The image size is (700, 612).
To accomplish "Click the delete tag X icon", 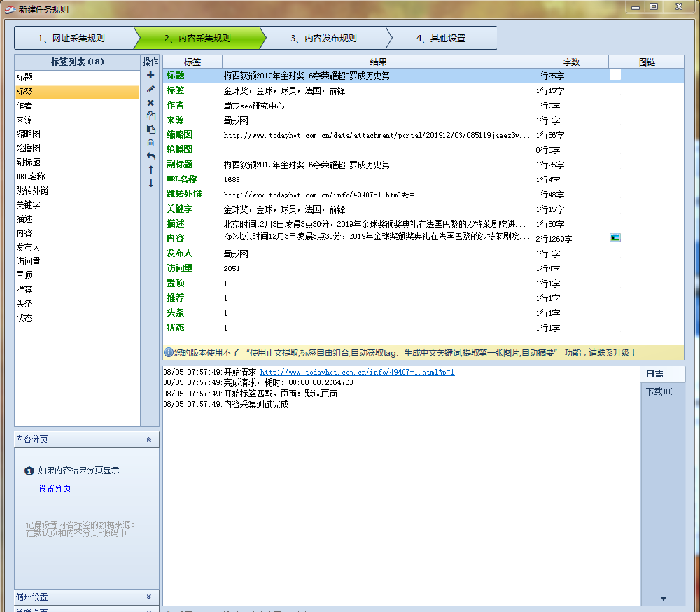I will point(150,103).
